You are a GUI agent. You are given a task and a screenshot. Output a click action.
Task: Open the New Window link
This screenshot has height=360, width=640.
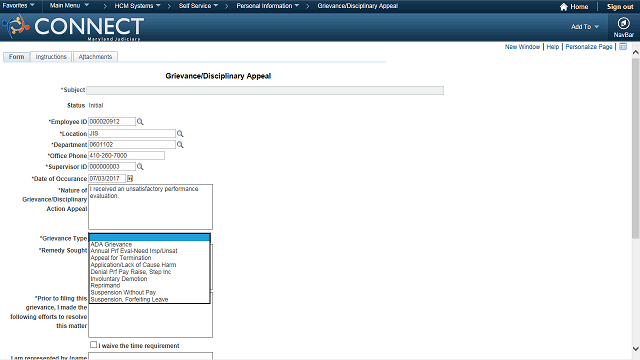tap(522, 47)
